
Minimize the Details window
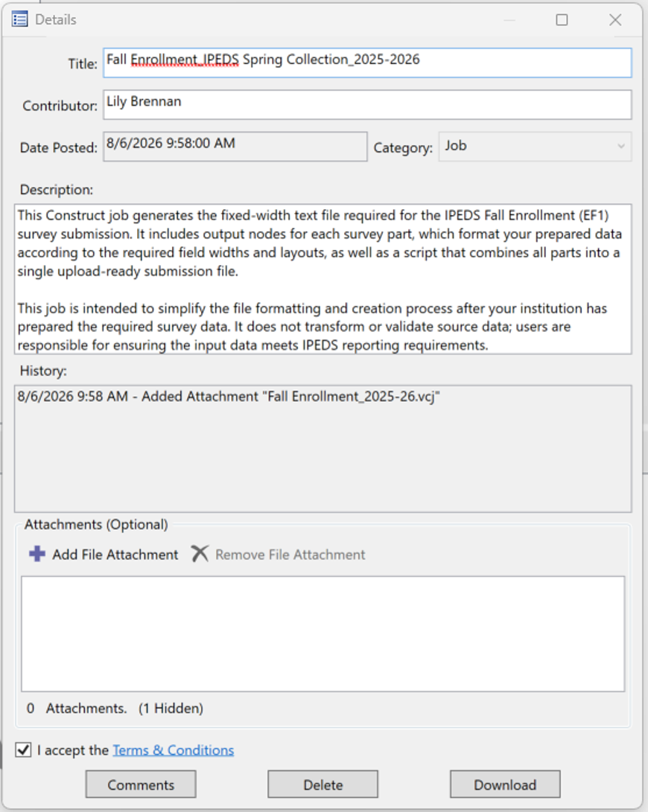pos(509,20)
